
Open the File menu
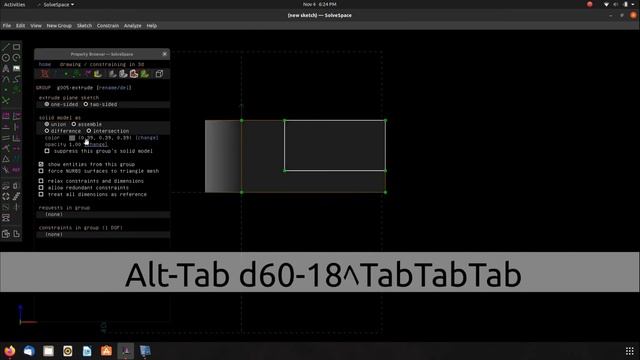(7, 26)
